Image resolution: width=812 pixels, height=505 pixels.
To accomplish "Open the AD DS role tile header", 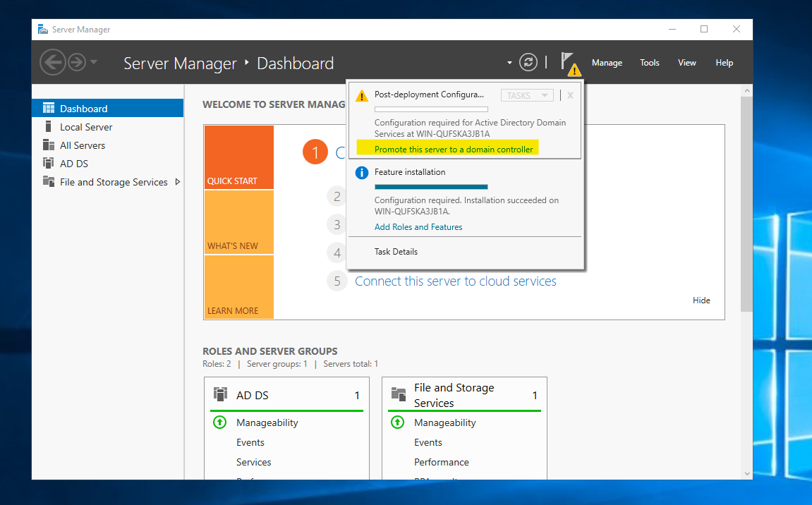I will click(287, 395).
